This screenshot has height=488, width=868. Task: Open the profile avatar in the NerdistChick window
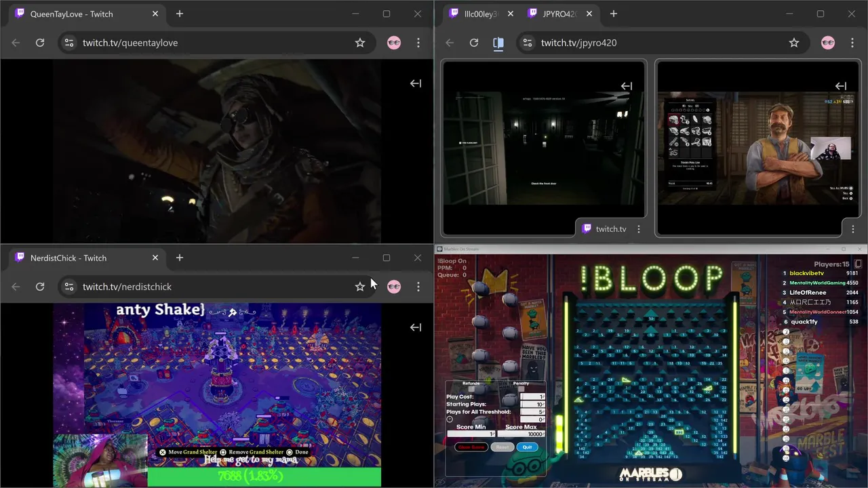pyautogui.click(x=394, y=287)
